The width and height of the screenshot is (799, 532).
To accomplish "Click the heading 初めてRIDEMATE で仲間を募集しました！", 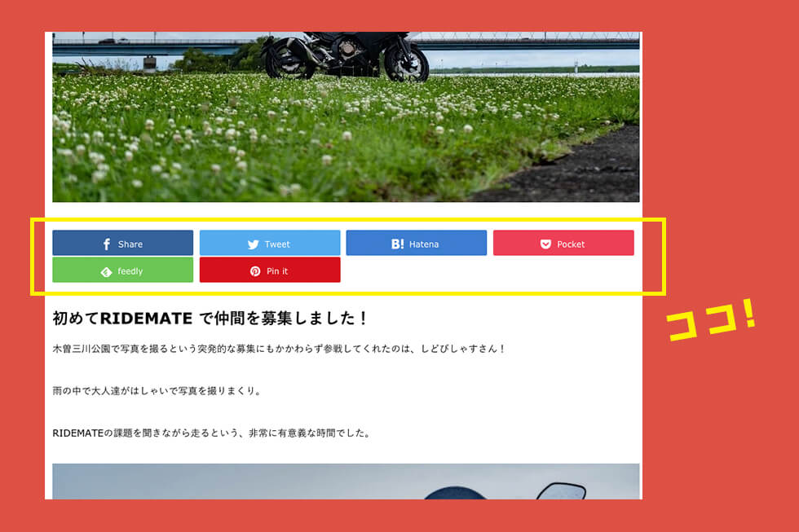I will point(210,319).
